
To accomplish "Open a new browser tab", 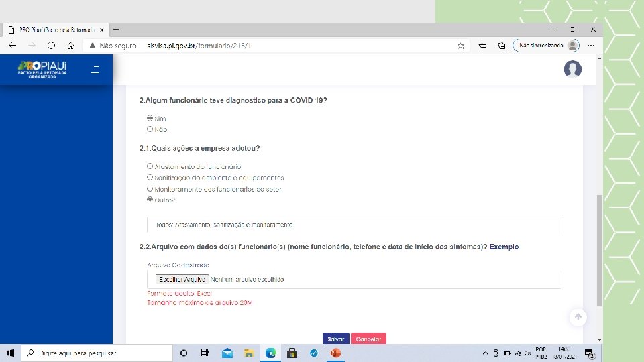I will pyautogui.click(x=116, y=29).
